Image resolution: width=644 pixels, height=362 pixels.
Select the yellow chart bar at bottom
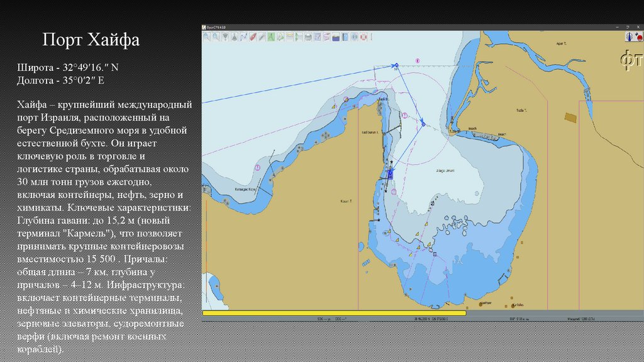click(x=334, y=312)
